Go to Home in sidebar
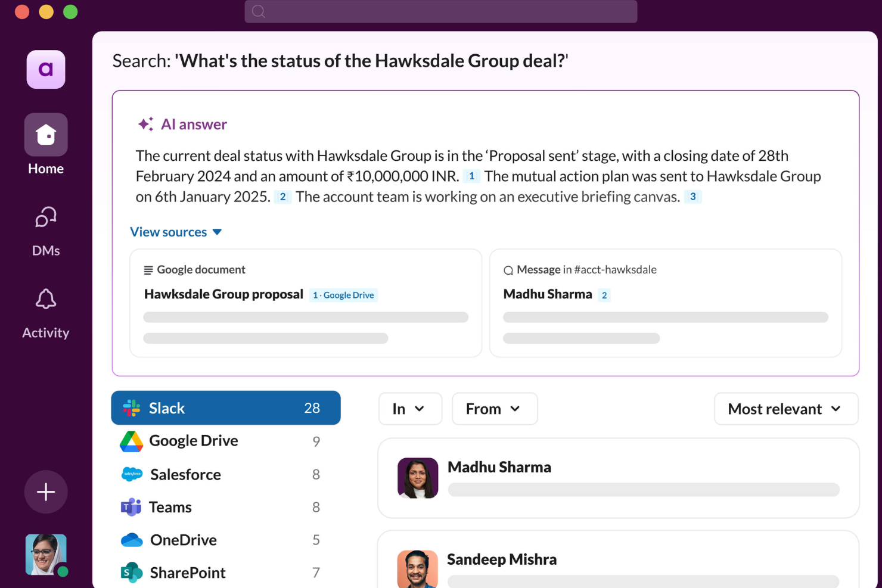 click(46, 144)
